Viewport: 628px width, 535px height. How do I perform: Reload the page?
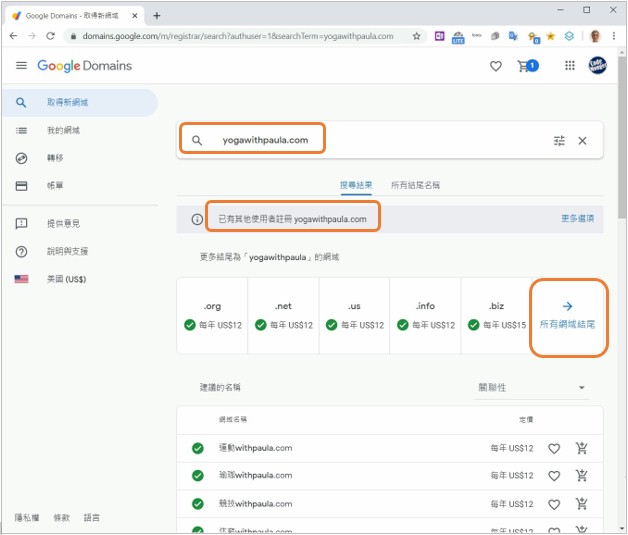coord(50,36)
